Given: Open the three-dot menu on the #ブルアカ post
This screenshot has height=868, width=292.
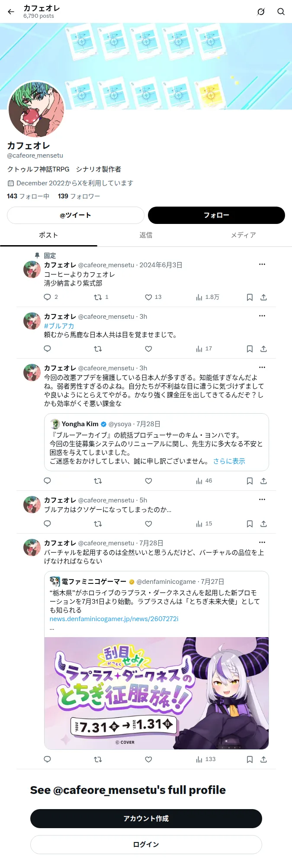Looking at the screenshot, I should (262, 316).
